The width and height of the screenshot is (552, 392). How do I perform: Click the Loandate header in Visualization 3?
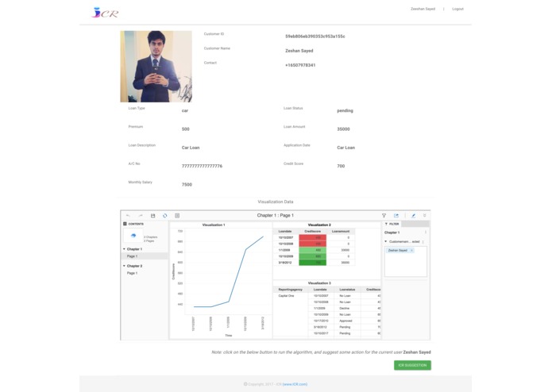click(320, 290)
